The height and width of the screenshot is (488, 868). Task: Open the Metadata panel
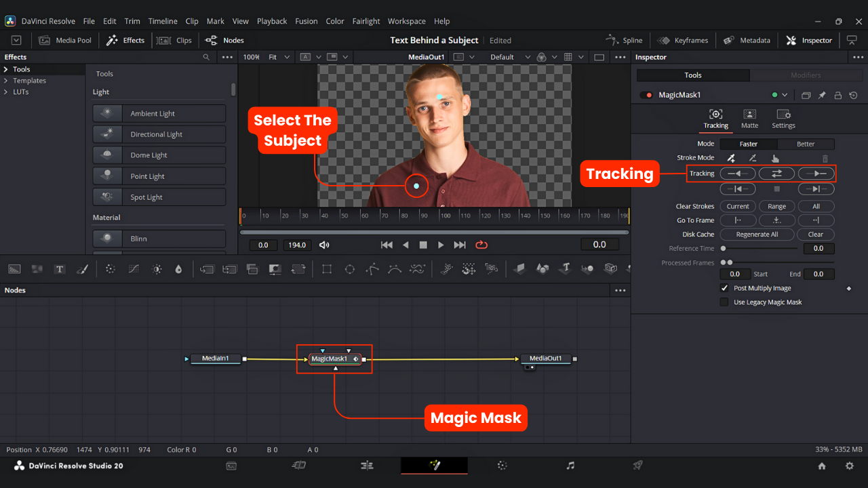747,40
